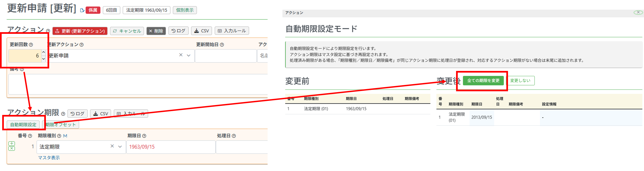644x171 pixels.
Task: Click the 変更しない button
Action: 520,81
